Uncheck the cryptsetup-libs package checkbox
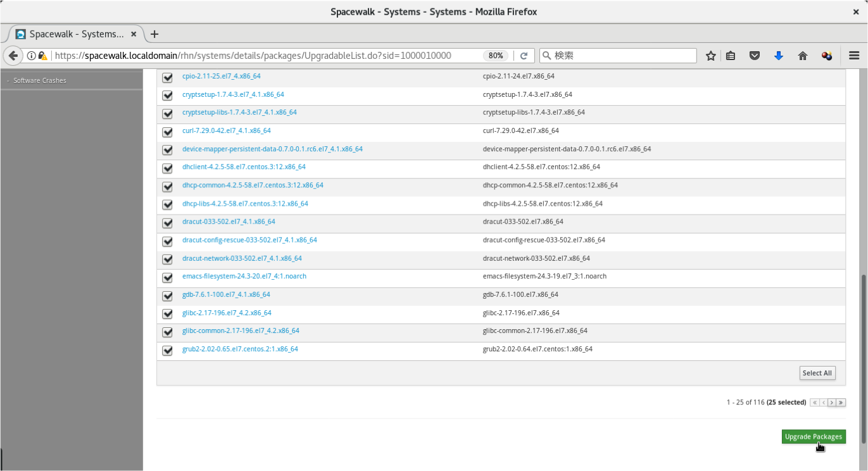 pos(167,114)
